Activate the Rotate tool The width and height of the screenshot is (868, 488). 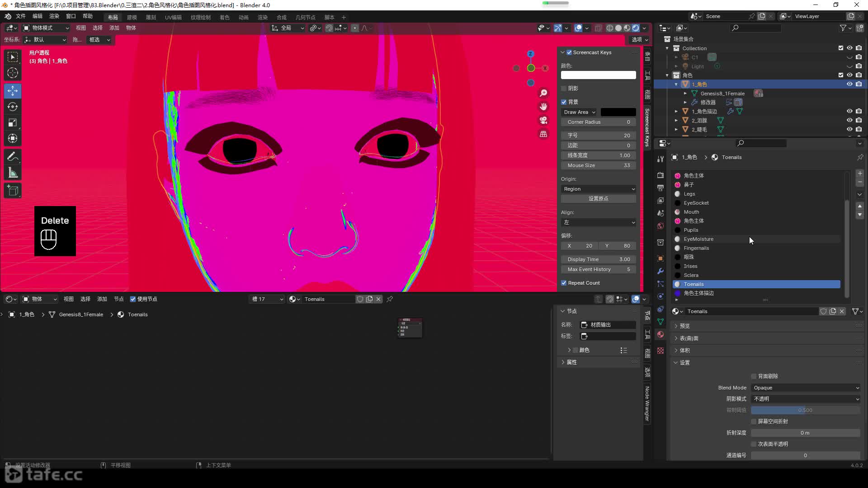click(13, 107)
